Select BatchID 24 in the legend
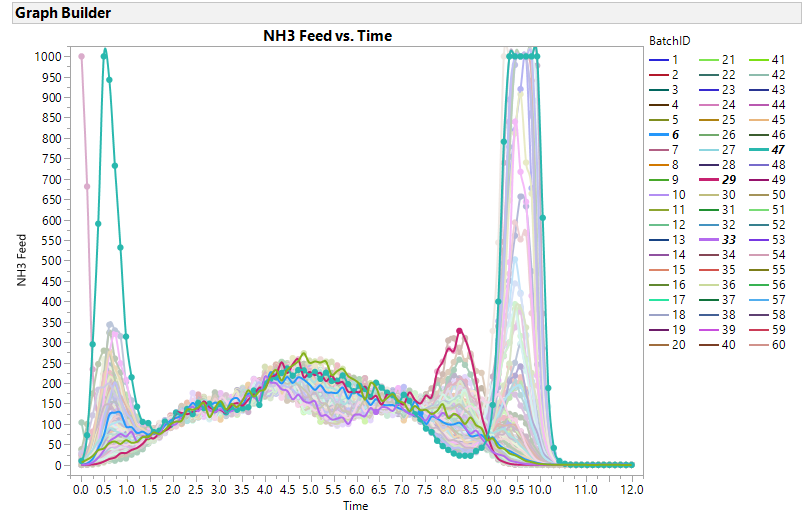This screenshot has width=804, height=518. pyautogui.click(x=717, y=105)
